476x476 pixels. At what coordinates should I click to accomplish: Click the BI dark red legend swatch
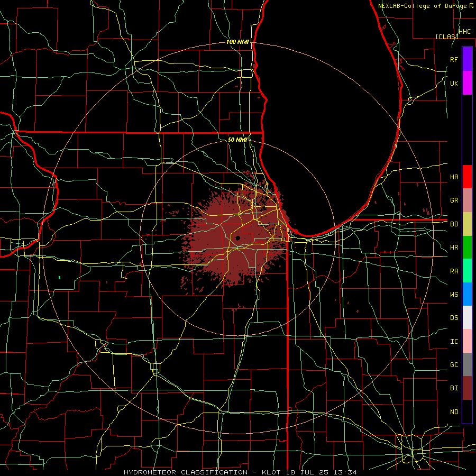coord(467,388)
